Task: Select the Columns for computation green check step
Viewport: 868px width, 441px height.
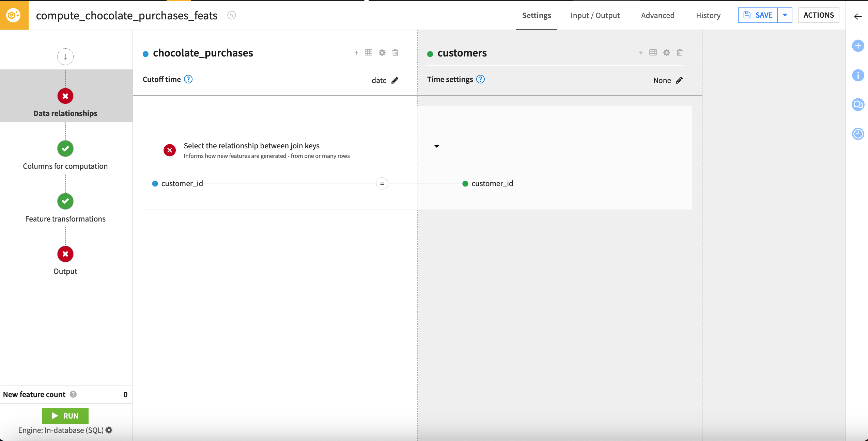Action: 65,149
